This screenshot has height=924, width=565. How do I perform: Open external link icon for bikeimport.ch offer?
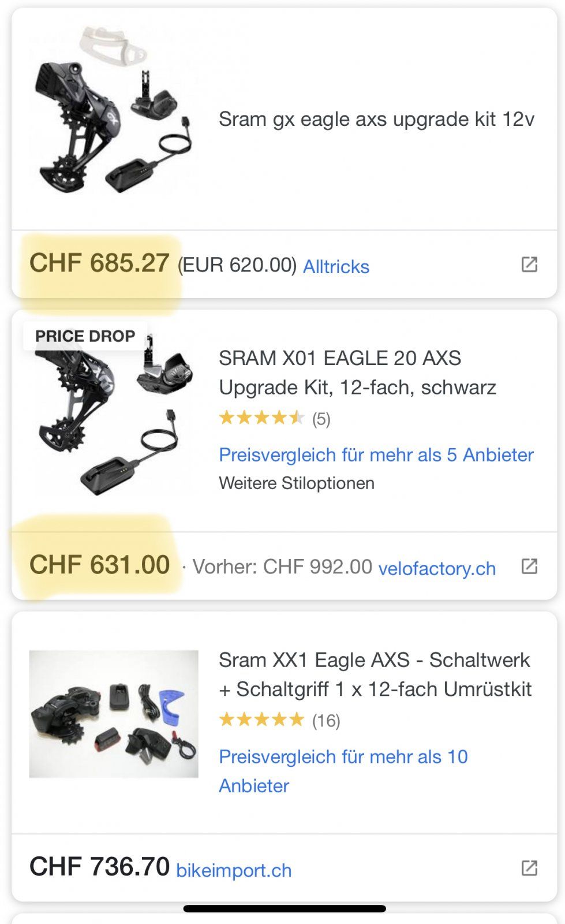[529, 867]
